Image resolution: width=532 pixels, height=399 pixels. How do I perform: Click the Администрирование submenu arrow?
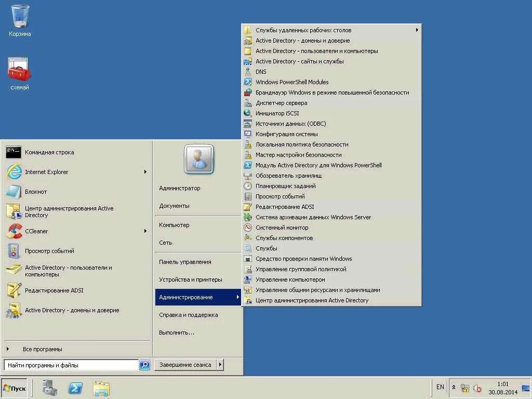tap(238, 297)
